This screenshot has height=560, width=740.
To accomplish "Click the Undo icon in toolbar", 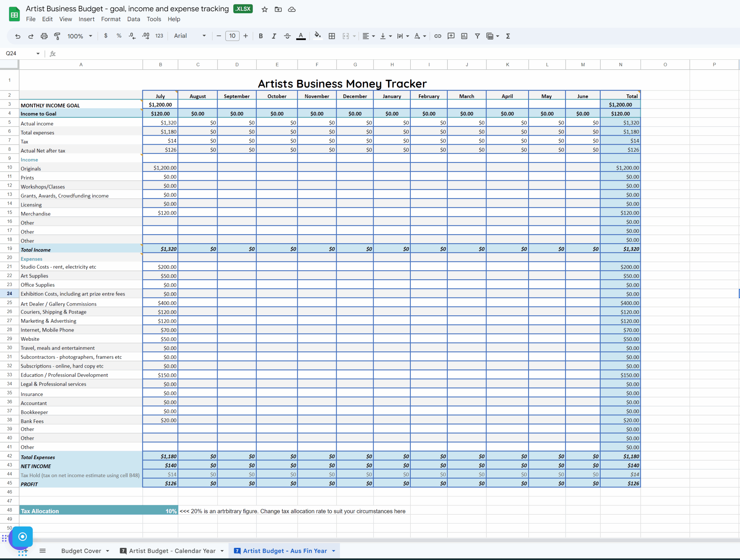I will coord(17,36).
